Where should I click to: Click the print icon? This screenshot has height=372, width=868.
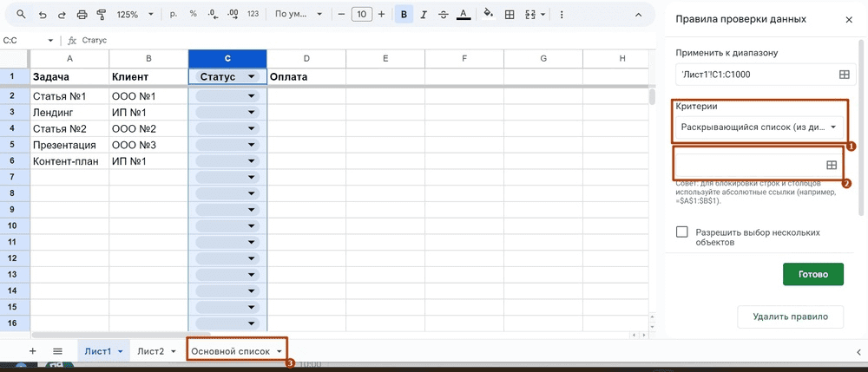click(82, 15)
